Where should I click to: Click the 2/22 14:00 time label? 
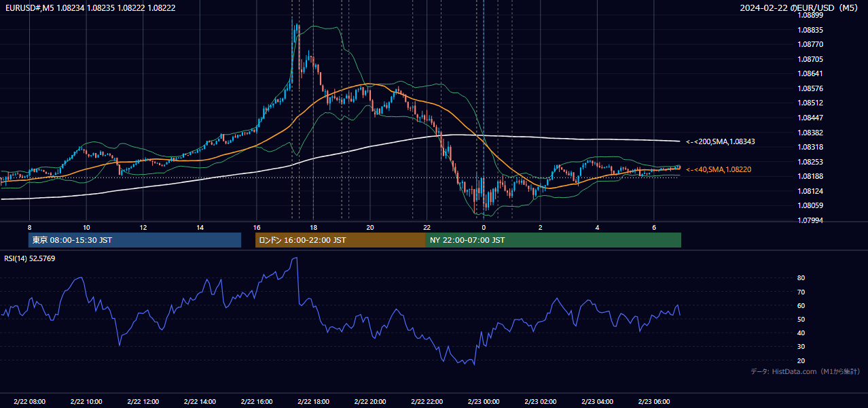click(200, 401)
